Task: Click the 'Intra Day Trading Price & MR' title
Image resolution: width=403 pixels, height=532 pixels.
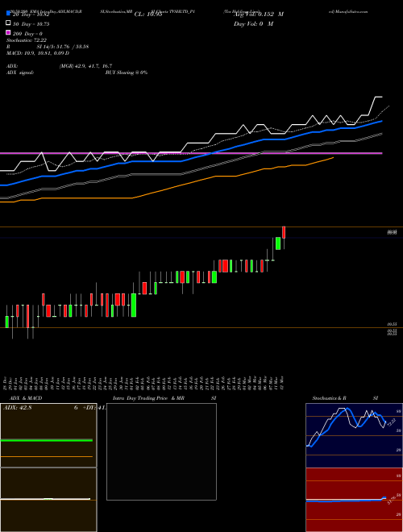Action: pos(148,398)
